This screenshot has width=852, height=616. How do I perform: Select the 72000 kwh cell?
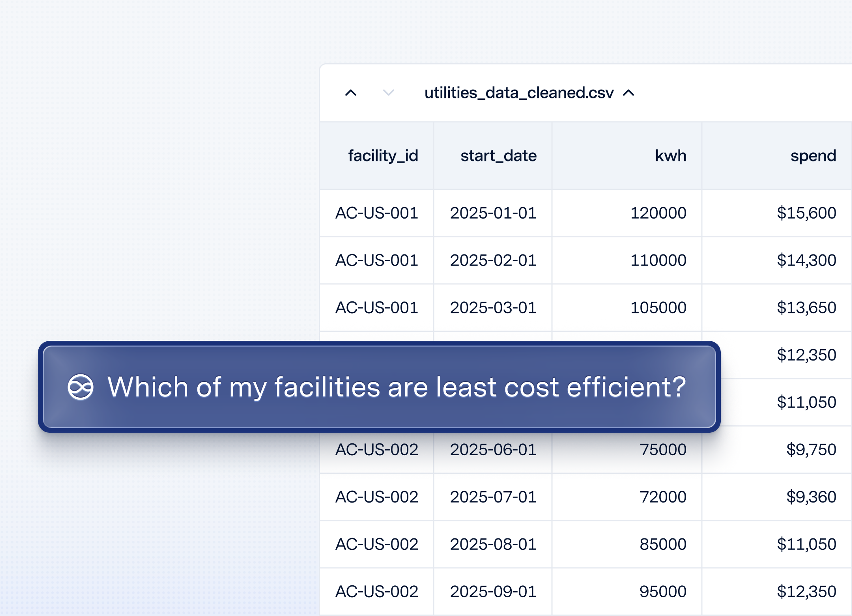(x=627, y=497)
